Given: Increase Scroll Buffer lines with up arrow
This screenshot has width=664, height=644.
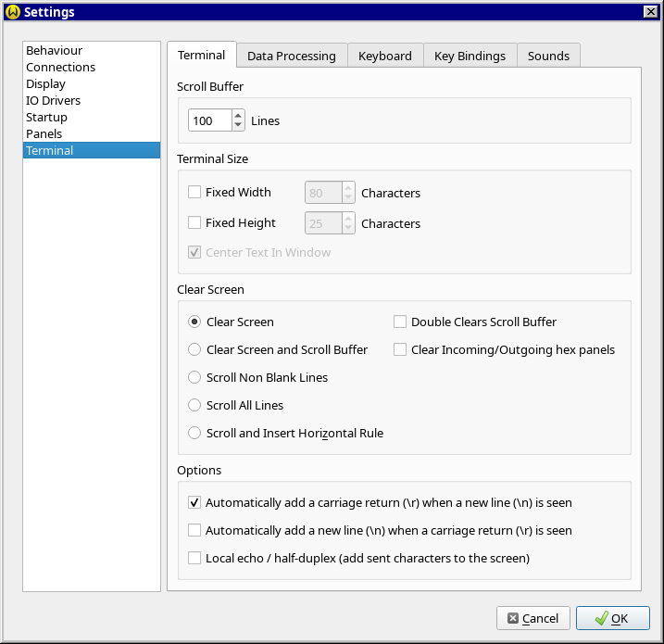Looking at the screenshot, I should tap(238, 116).
